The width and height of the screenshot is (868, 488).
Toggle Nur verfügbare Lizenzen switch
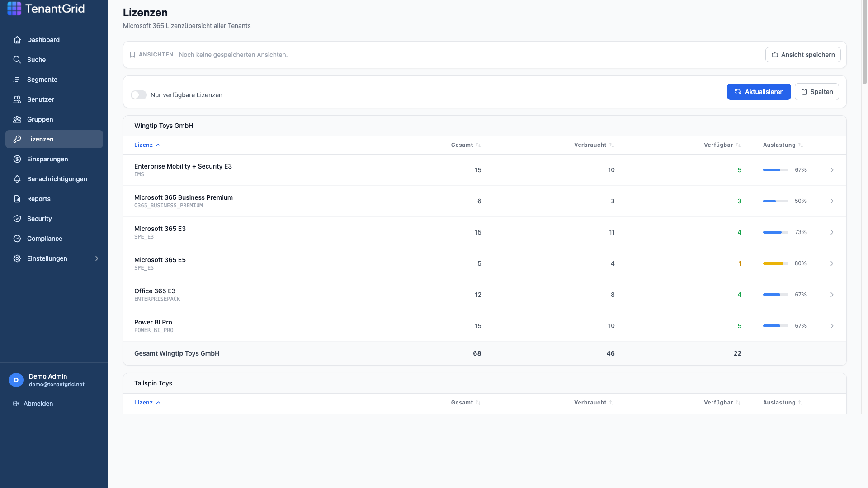point(139,95)
